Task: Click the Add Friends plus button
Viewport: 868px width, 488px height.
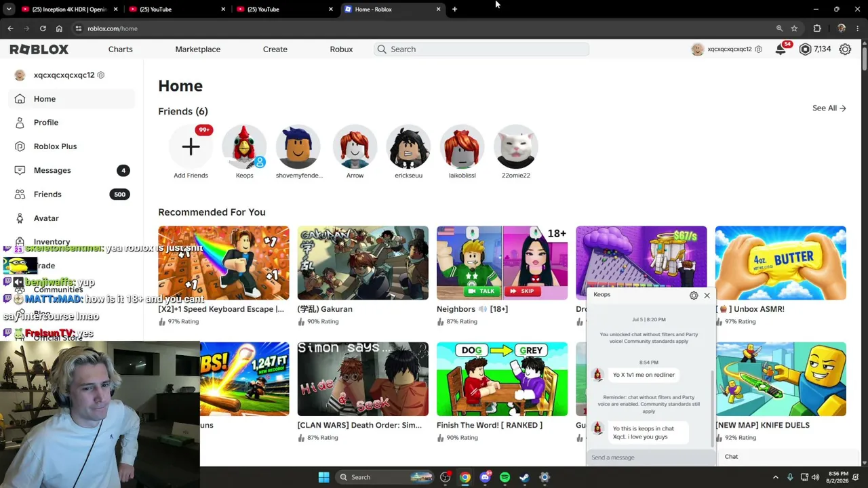Action: [191, 146]
